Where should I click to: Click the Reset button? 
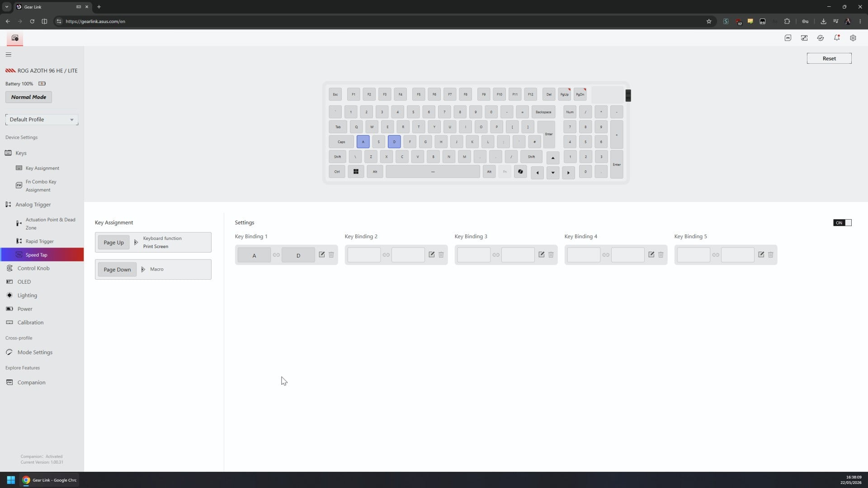click(829, 58)
